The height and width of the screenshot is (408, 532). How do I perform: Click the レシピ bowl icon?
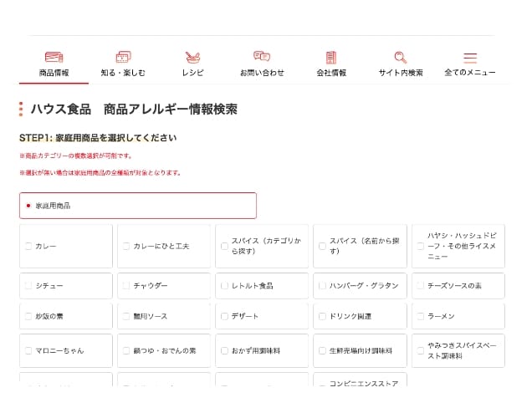pos(192,58)
